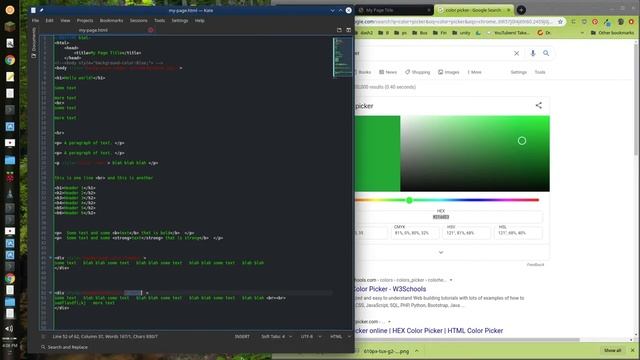Expand color picker with down chevron

pyautogui.click(x=441, y=252)
